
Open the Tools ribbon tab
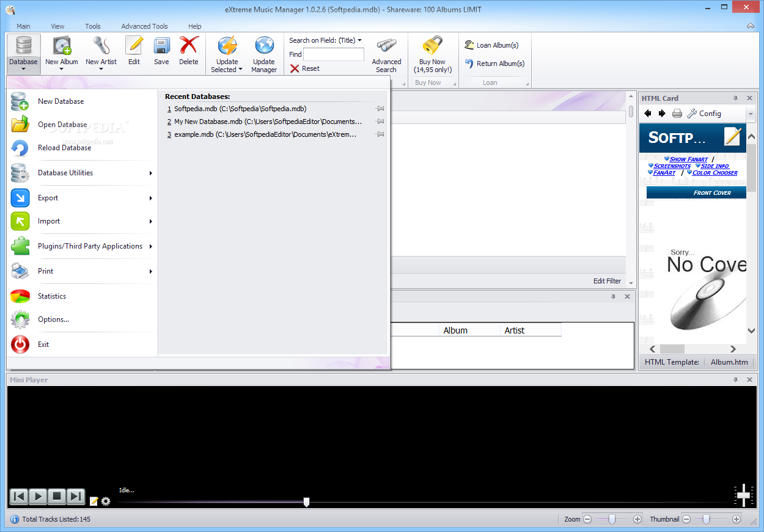coord(93,26)
